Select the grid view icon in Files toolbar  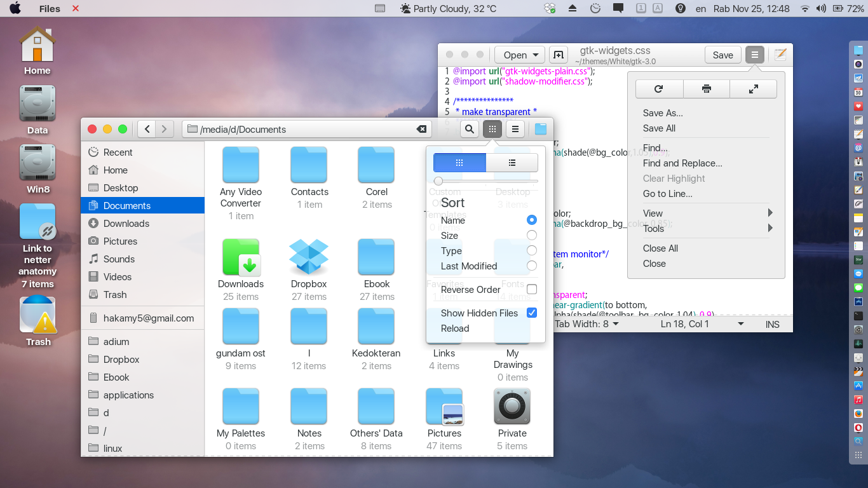click(492, 128)
